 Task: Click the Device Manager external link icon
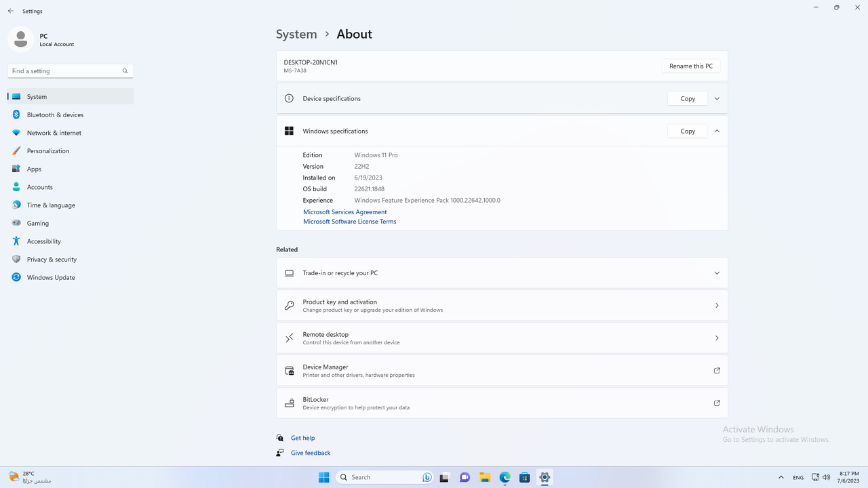coord(717,371)
